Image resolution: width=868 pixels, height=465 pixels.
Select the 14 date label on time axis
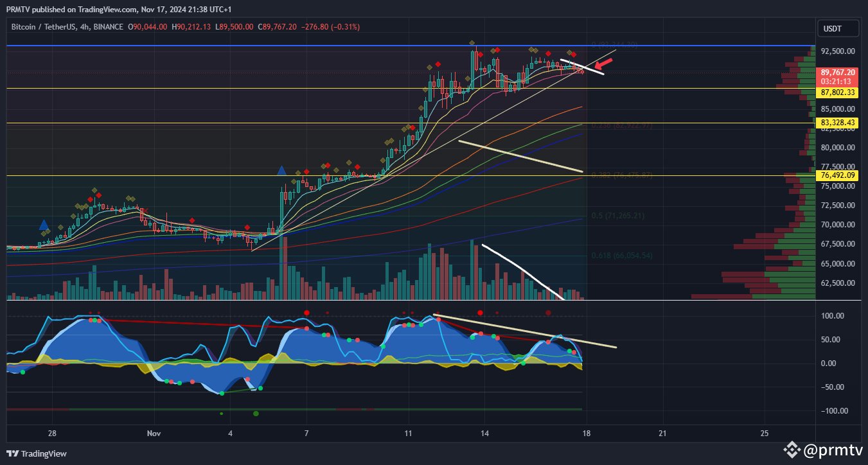coord(485,433)
